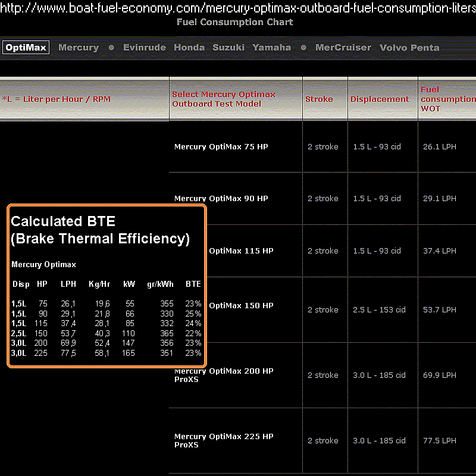This screenshot has height=476, width=476.
Task: Click the Mercury Optimax label in the BTE panel
Action: coord(43,265)
